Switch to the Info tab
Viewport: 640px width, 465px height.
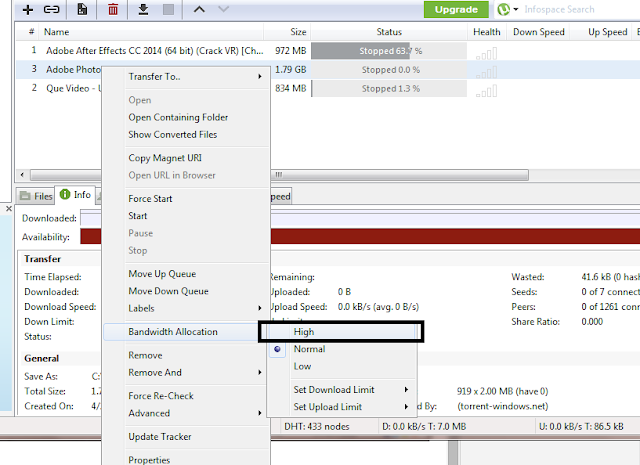click(75, 195)
